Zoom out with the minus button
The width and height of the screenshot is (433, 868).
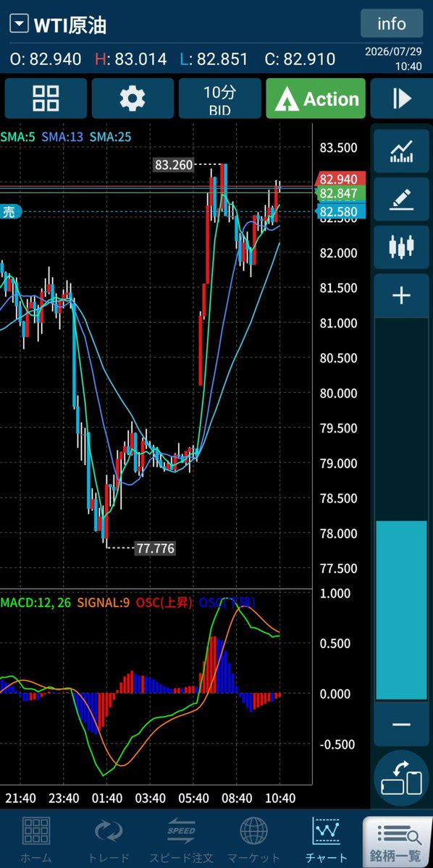click(x=401, y=725)
